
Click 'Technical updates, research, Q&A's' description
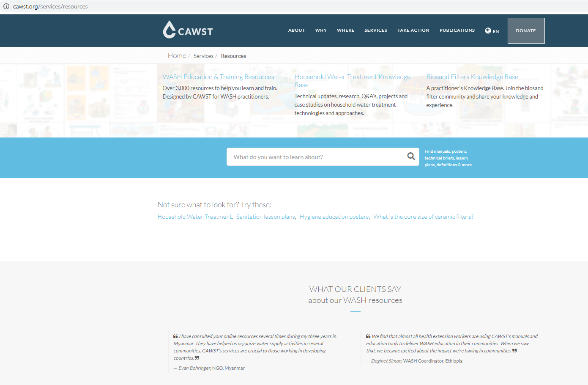(x=351, y=104)
